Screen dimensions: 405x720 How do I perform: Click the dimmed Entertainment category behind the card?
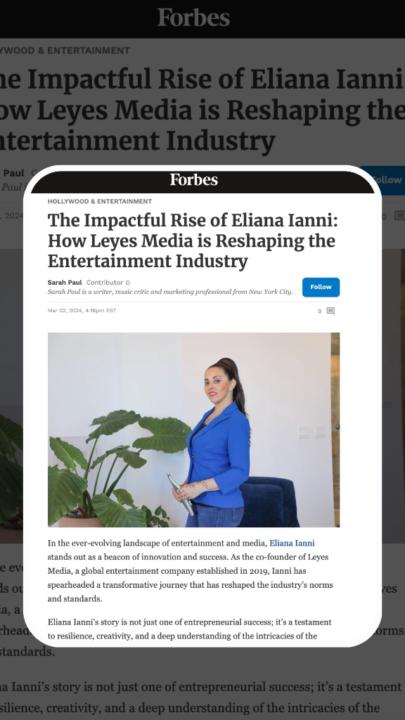(65, 51)
